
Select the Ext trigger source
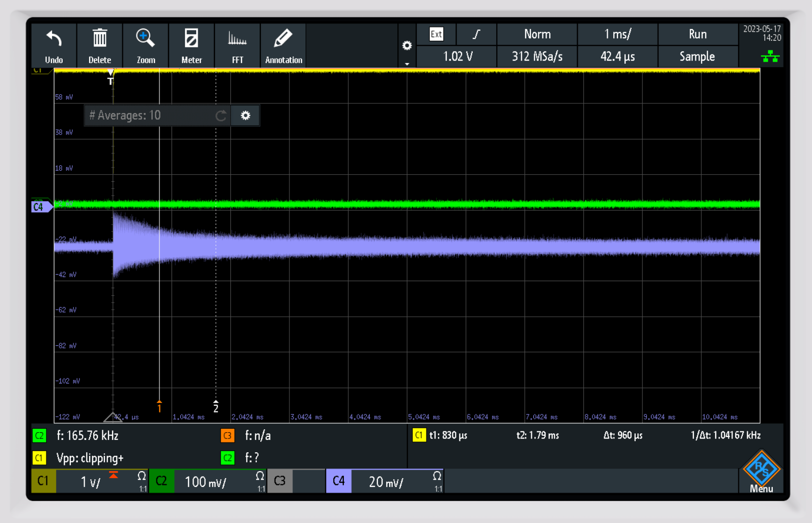coord(436,34)
